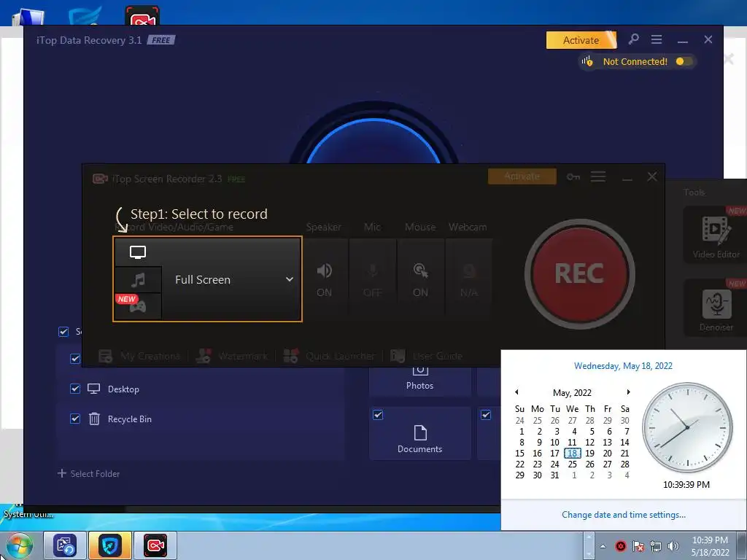The image size is (747, 560).
Task: Uncheck the Desktop location checkbox
Action: (x=75, y=389)
